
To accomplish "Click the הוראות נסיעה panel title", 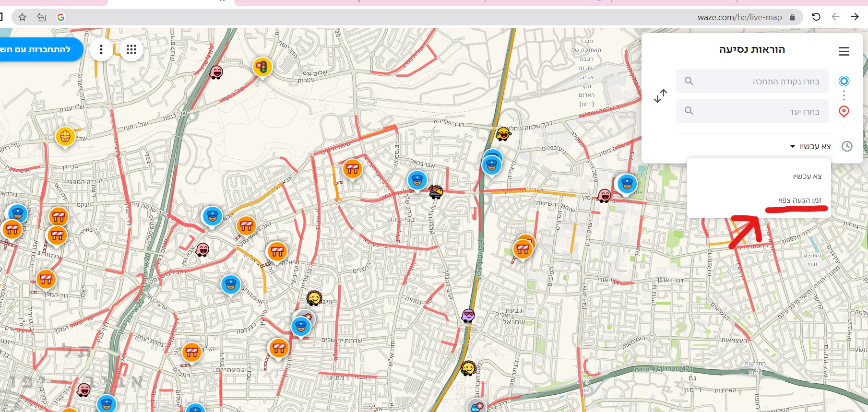I will 752,49.
